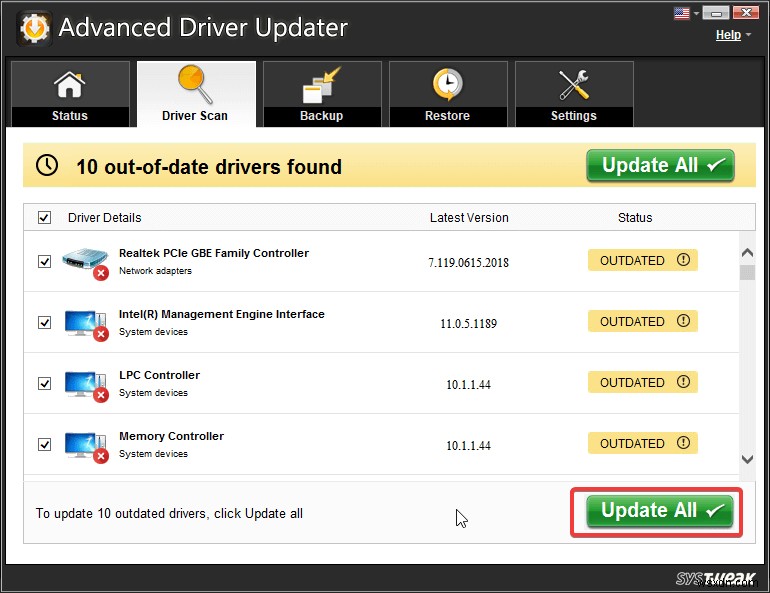770x593 pixels.
Task: Click the top Update All button
Action: point(660,165)
